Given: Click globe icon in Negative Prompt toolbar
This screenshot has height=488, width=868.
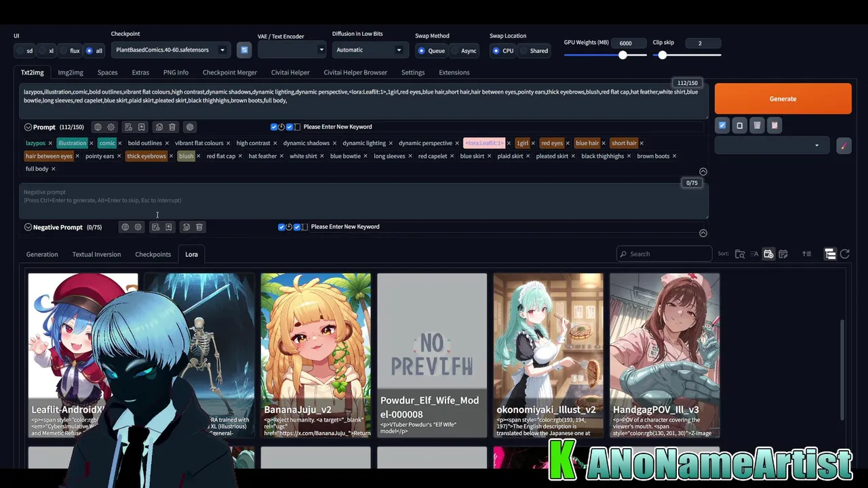Looking at the screenshot, I should click(125, 227).
